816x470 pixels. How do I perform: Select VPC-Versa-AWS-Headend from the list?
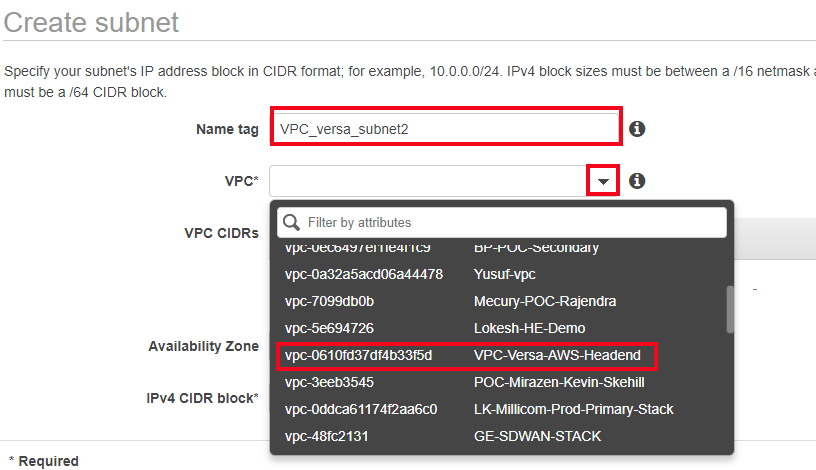467,355
